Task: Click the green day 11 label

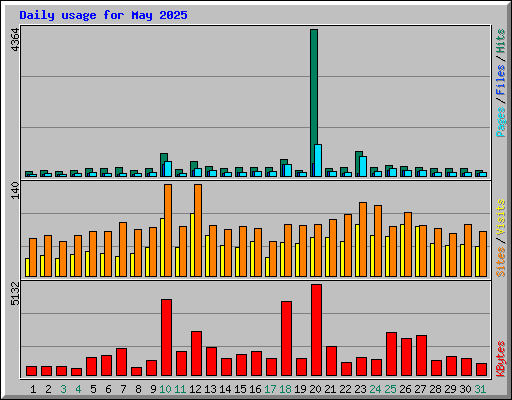Action: [180, 389]
